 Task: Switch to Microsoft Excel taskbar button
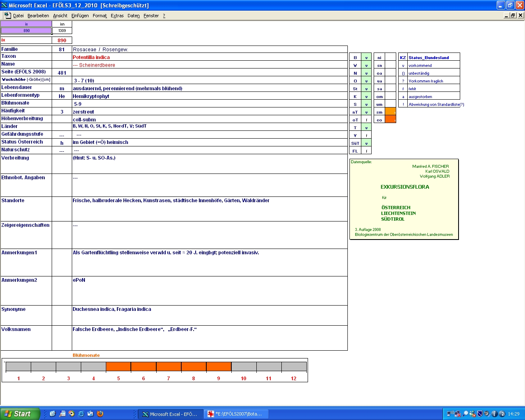point(170,414)
